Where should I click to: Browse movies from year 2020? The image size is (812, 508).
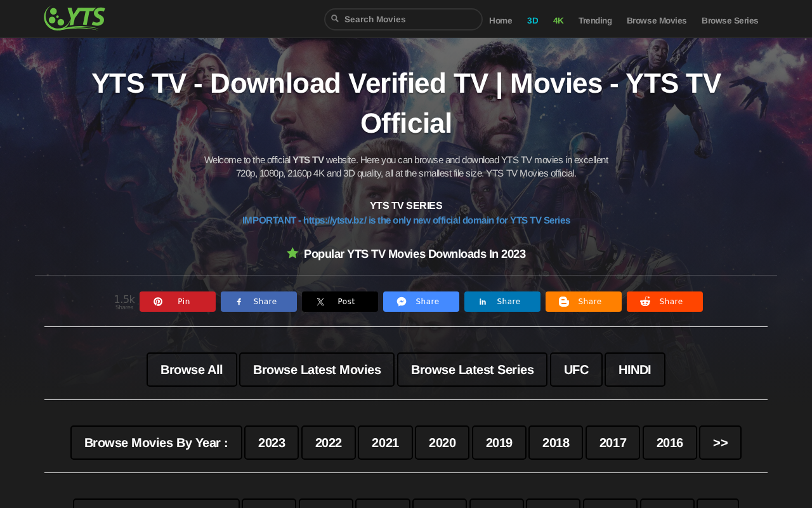442,443
